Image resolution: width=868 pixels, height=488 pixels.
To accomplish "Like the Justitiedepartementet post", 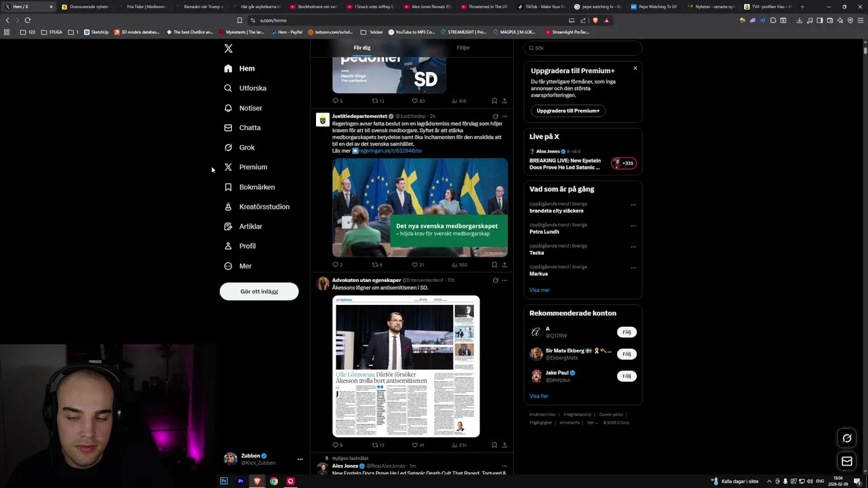I will point(418,265).
